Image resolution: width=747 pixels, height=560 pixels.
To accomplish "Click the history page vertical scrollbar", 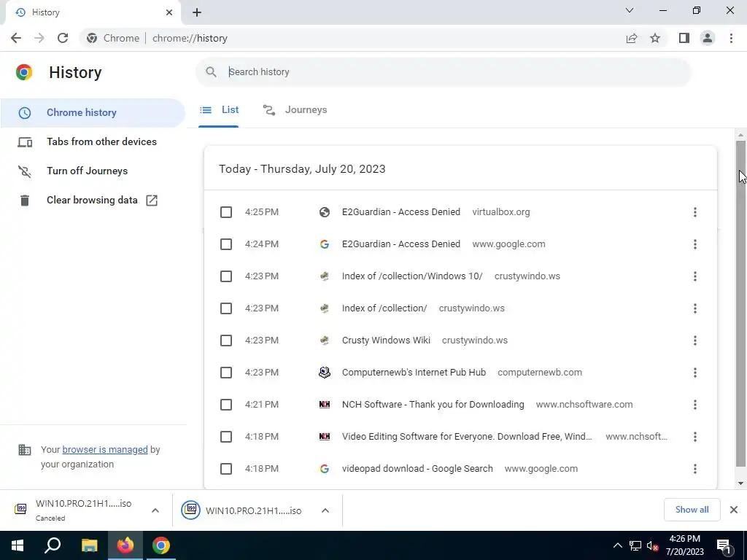I will pyautogui.click(x=740, y=303).
